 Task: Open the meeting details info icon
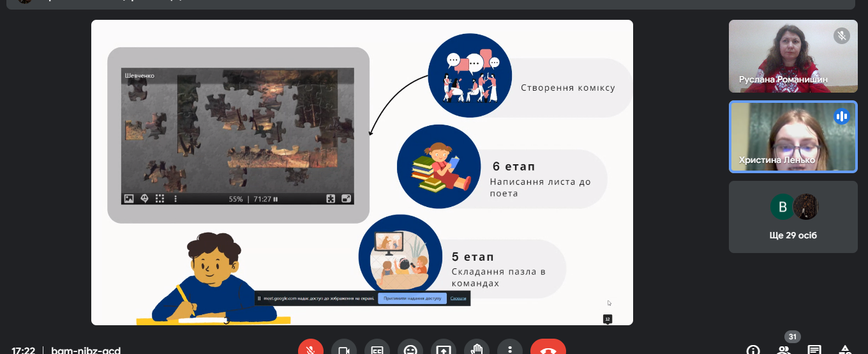753,350
